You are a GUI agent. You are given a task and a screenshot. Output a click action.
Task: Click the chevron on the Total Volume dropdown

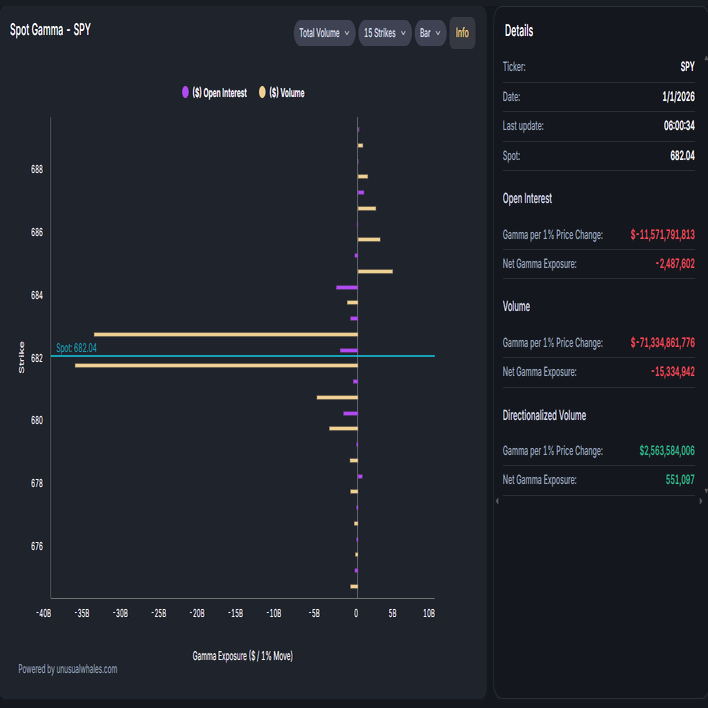(x=347, y=33)
